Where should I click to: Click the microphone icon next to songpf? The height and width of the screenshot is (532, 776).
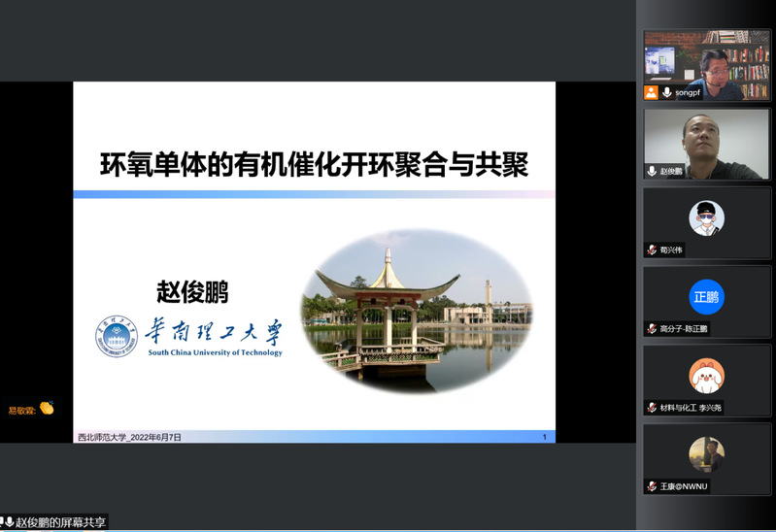667,92
